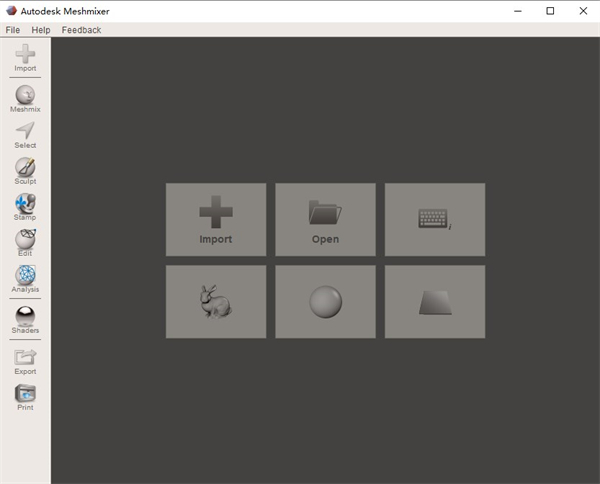Open the Print tool
This screenshot has width=600, height=484.
(x=25, y=395)
